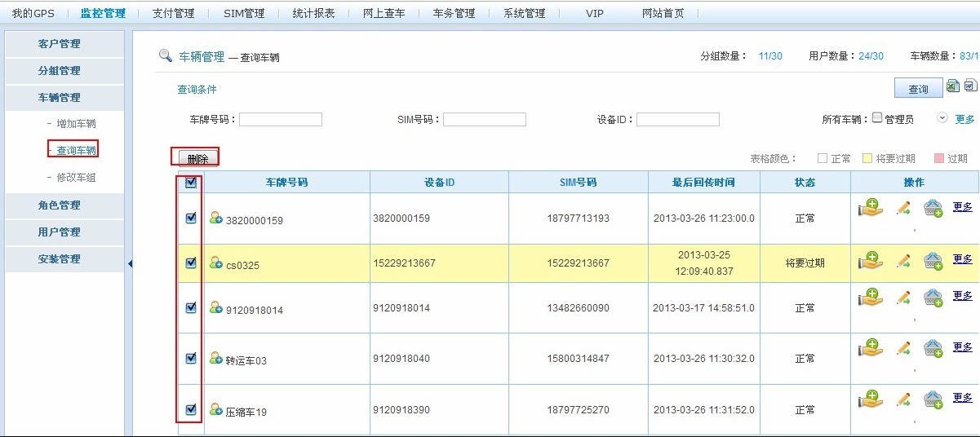Export vehicle list to Excel
This screenshot has width=980, height=437.
click(952, 86)
